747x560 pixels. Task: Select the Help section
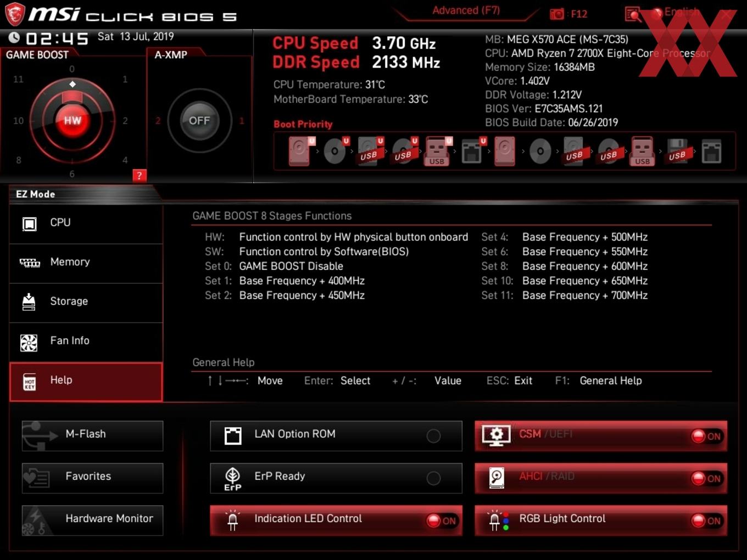86,382
